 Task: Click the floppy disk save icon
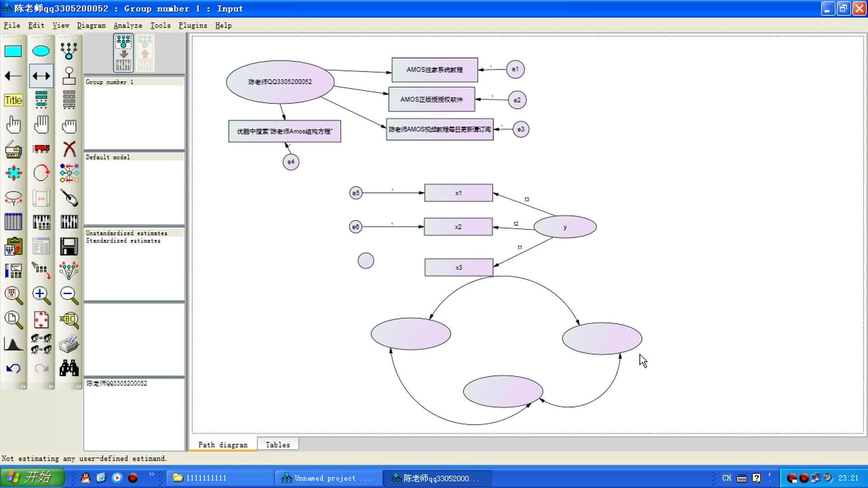click(69, 246)
